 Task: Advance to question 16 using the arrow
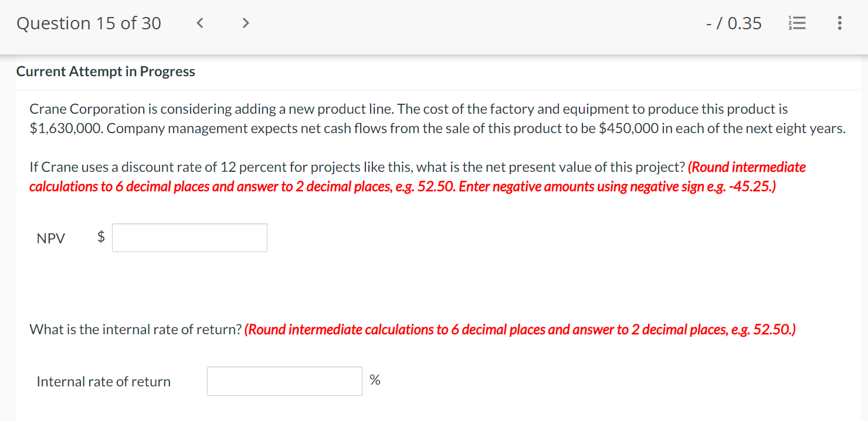click(245, 23)
